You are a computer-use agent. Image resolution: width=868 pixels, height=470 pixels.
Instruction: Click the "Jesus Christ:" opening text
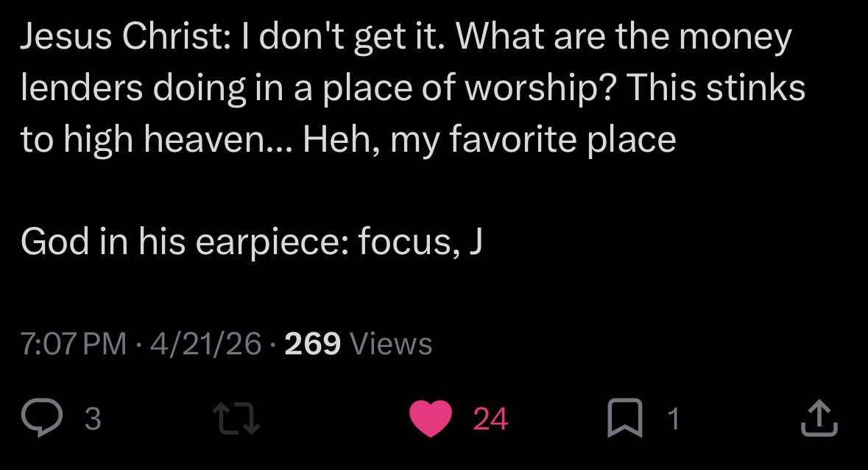pyautogui.click(x=116, y=38)
